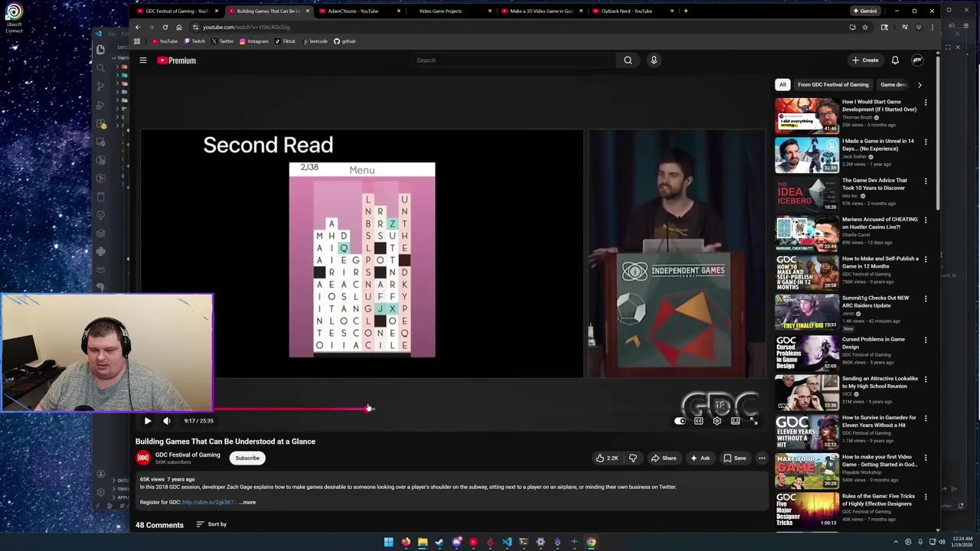The image size is (980, 551).
Task: Mute the video volume speaker icon
Action: coord(167,420)
